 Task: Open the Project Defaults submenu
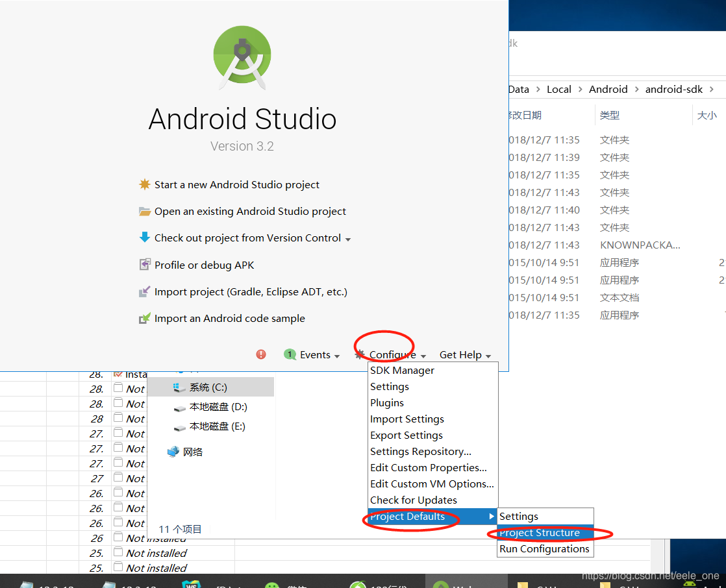(x=433, y=517)
